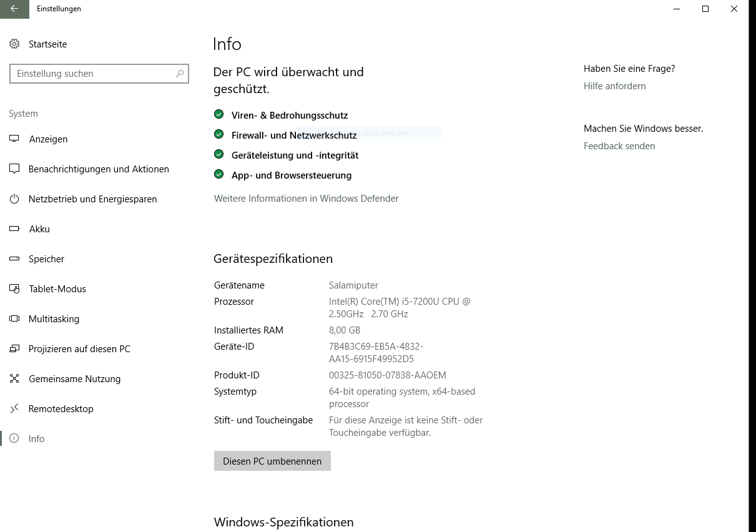The image size is (756, 532).
Task: Click the Feedback senden link
Action: tap(619, 146)
